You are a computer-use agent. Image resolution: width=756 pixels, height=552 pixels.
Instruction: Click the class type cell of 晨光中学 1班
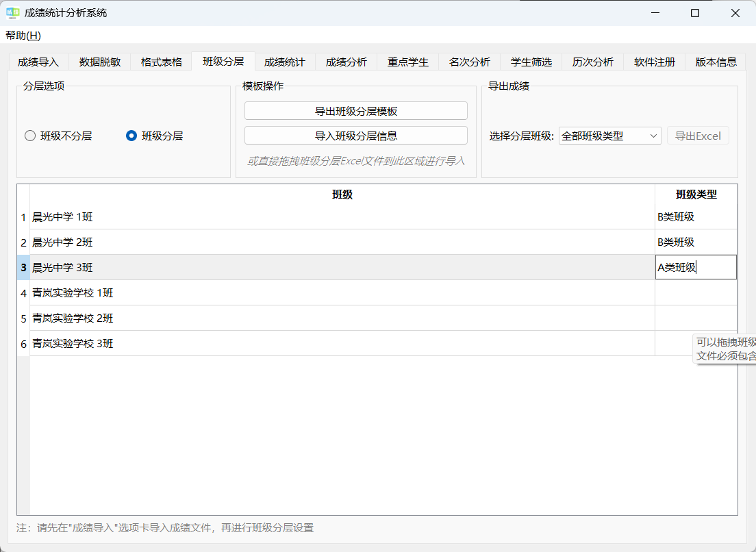(x=696, y=217)
